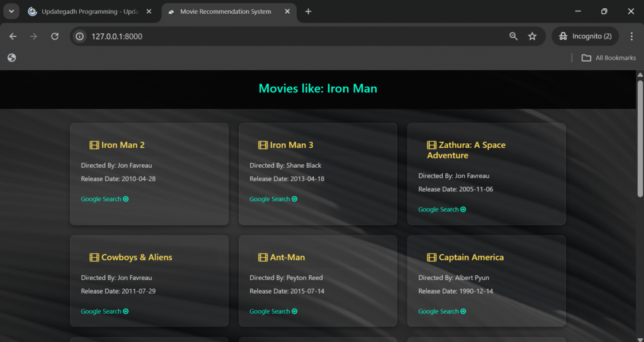
Task: Click 'Directed By: Shane Black' text
Action: pos(286,165)
